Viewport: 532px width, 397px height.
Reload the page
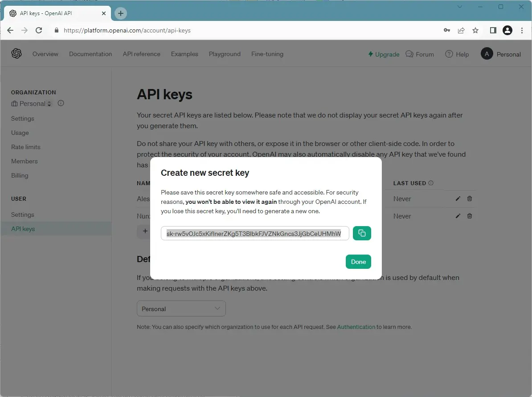pos(39,30)
